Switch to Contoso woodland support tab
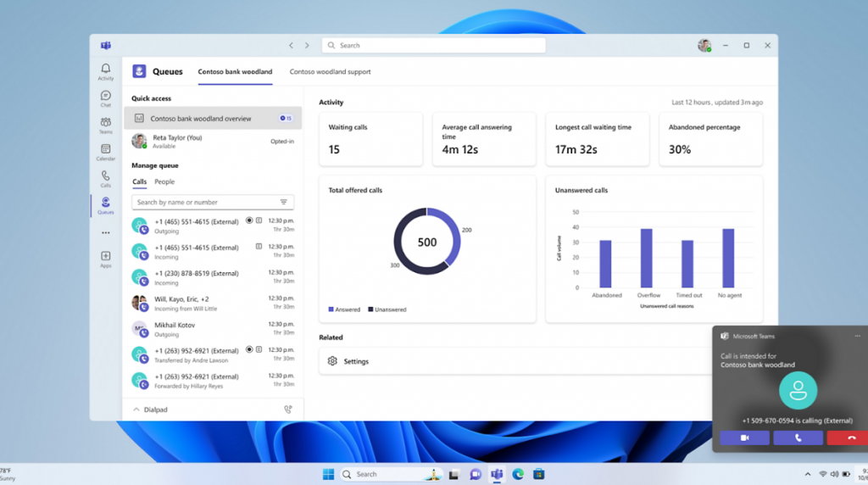 330,72
